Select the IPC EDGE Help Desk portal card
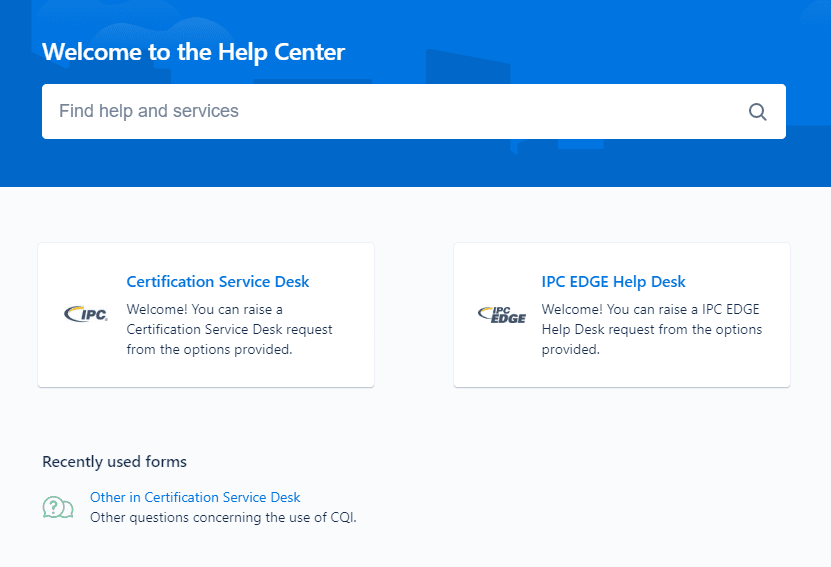The width and height of the screenshot is (831, 567). tap(622, 370)
